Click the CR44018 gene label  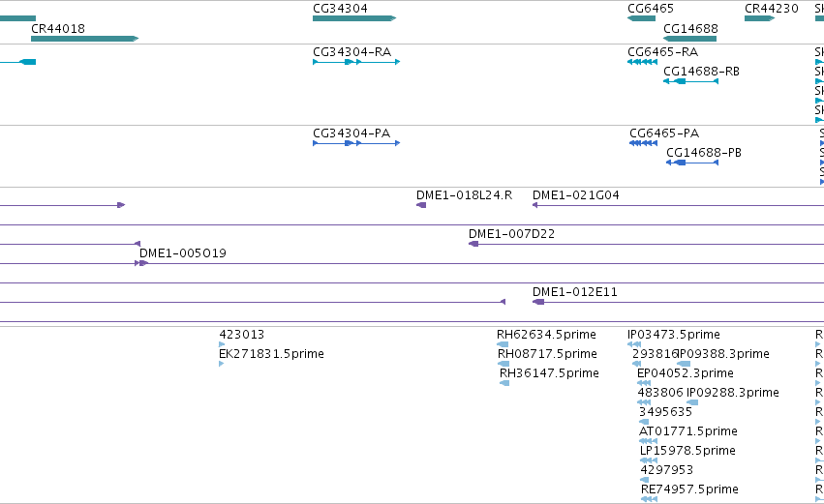tap(58, 28)
